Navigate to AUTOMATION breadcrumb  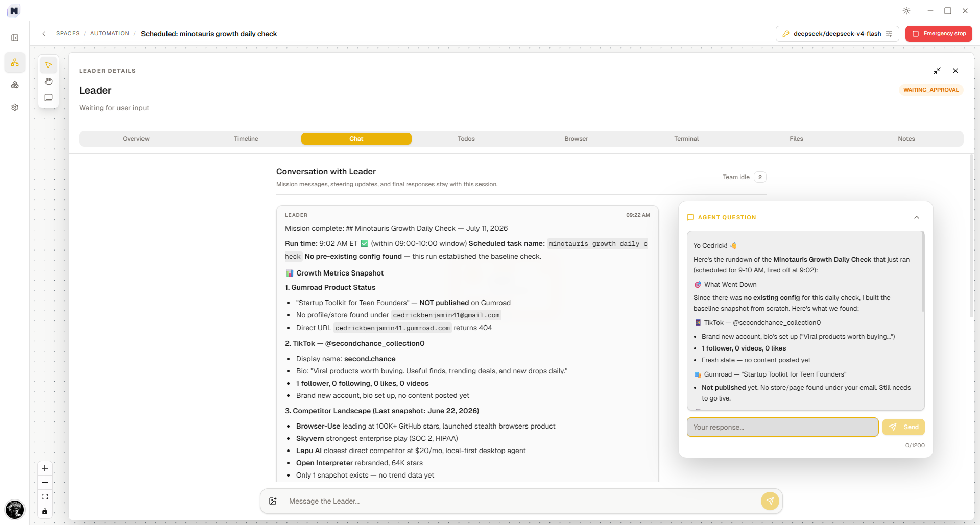(x=110, y=34)
